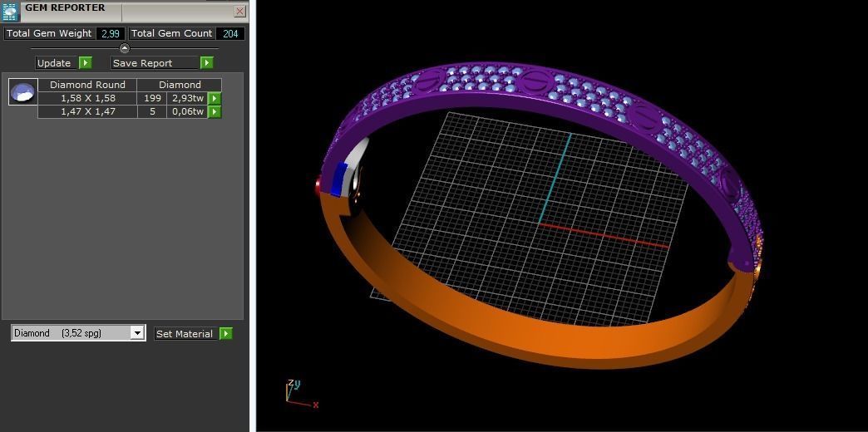
Task: Select the '1,47 X 1,47' size cell
Action: [x=87, y=111]
